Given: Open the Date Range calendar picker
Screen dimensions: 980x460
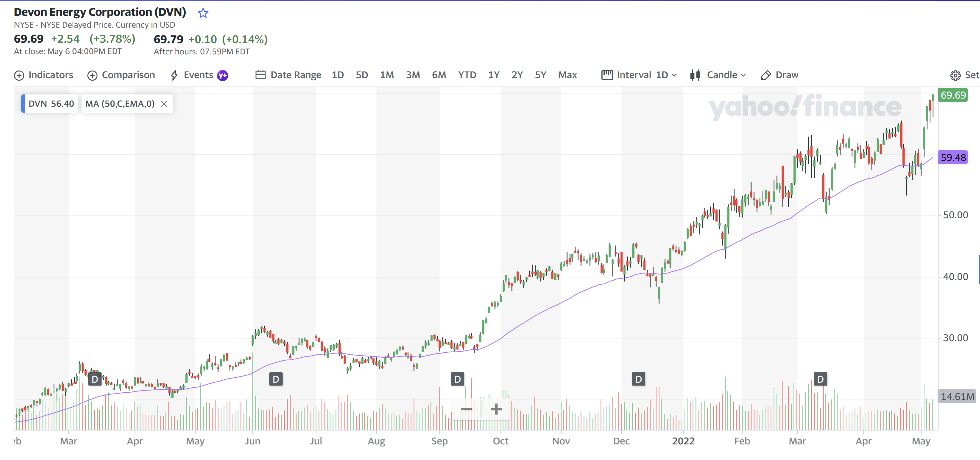Looking at the screenshot, I should coord(288,75).
